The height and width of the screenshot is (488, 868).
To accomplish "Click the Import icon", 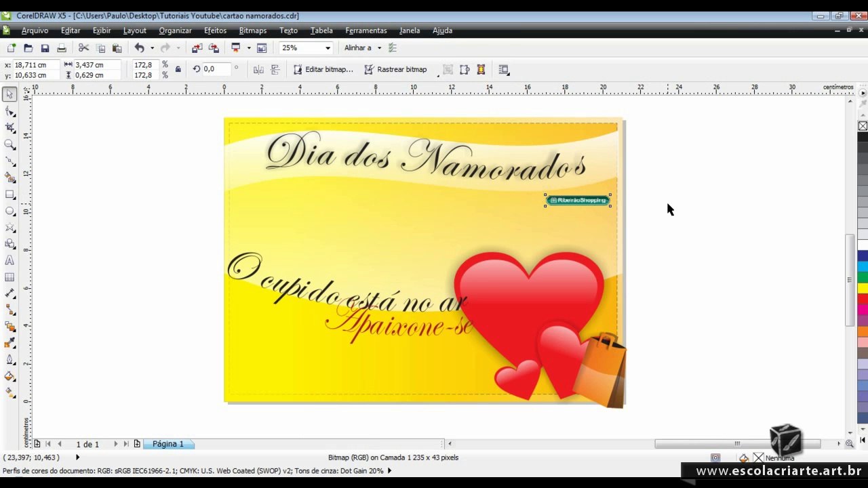I will pyautogui.click(x=197, y=48).
